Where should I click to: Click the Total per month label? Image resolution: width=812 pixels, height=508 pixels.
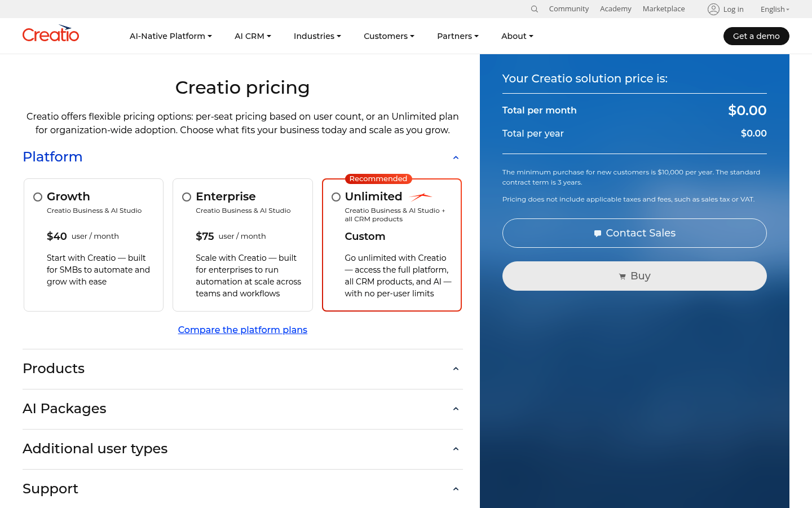[540, 110]
